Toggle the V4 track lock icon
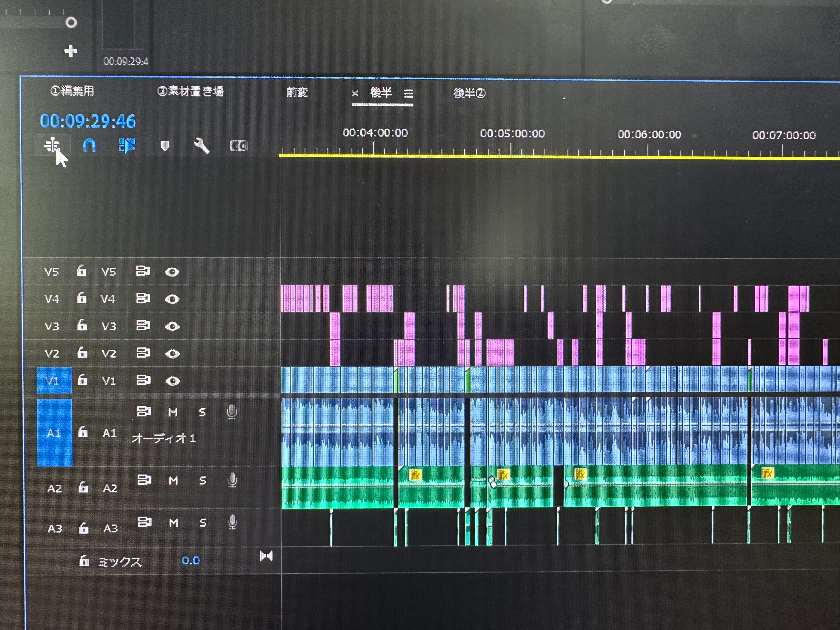The image size is (840, 630). (x=81, y=299)
